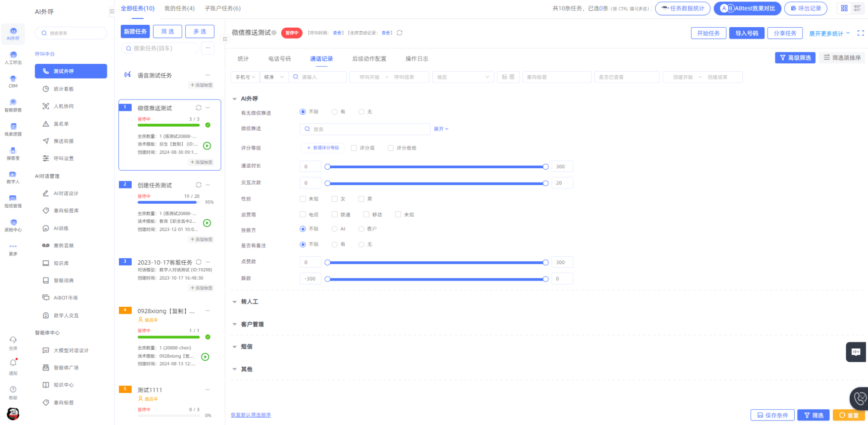Open CRM in left sidebar

point(13,81)
